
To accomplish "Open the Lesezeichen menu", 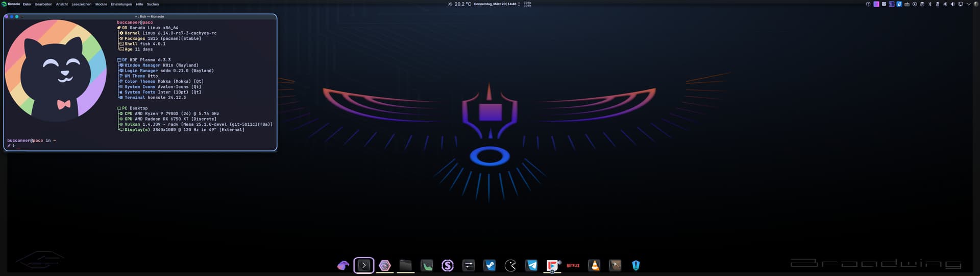I will 81,4.
